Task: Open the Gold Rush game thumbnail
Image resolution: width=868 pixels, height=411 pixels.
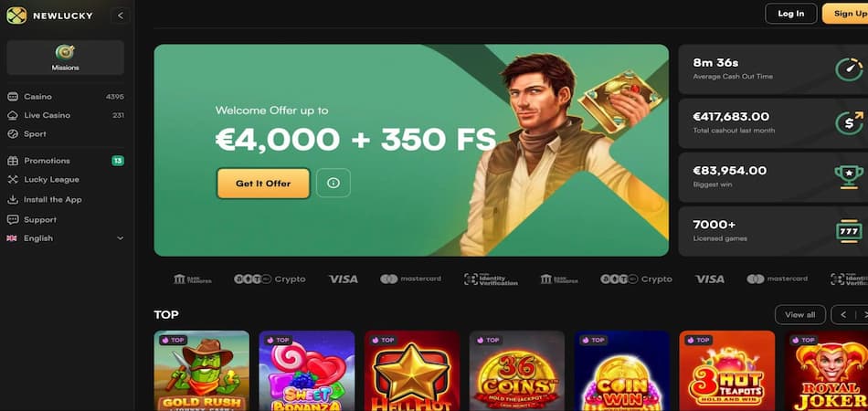Action: 202,371
